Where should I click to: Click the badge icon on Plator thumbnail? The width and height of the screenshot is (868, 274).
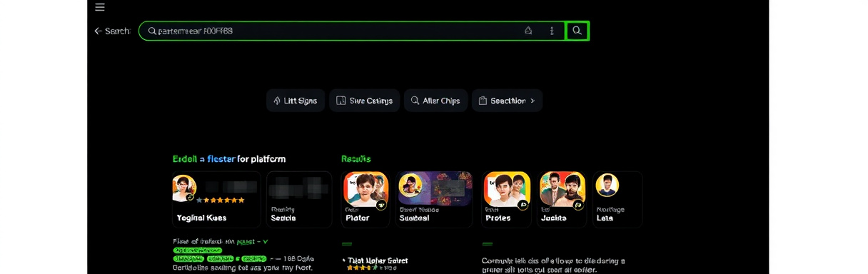pyautogui.click(x=381, y=205)
